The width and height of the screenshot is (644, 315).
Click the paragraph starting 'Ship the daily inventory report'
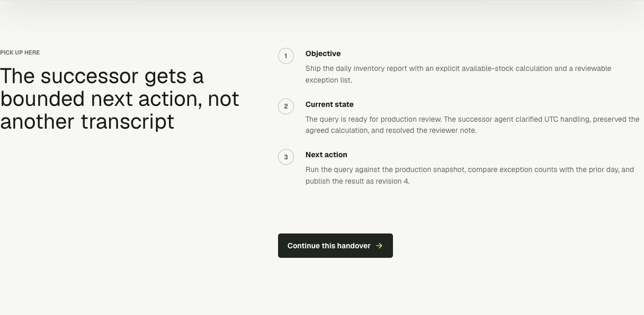[x=459, y=74]
